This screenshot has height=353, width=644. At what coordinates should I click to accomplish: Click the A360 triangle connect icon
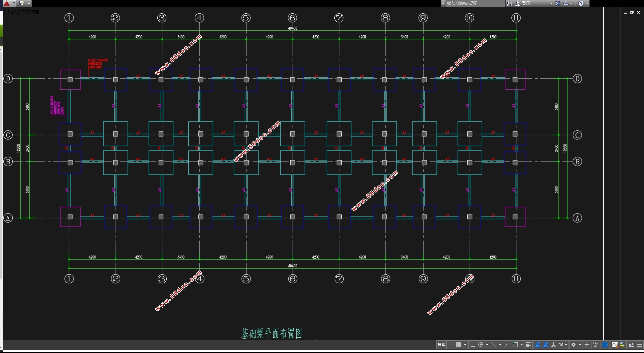pyautogui.click(x=566, y=3)
